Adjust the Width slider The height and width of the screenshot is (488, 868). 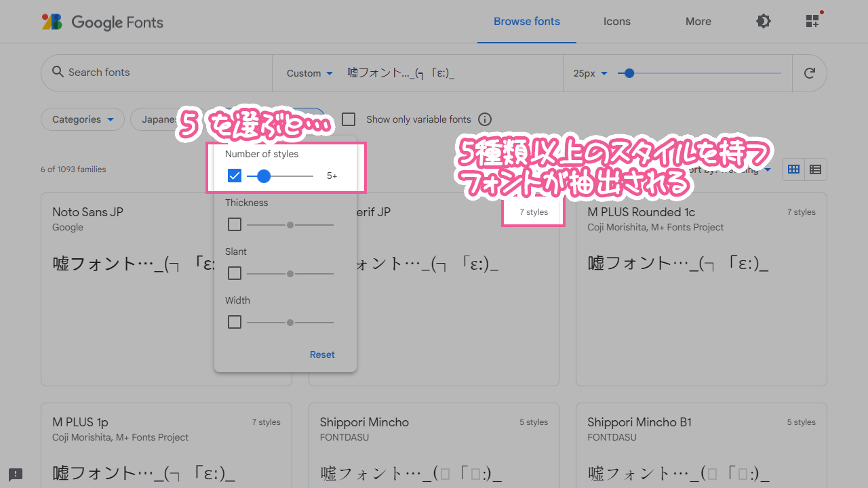[290, 322]
